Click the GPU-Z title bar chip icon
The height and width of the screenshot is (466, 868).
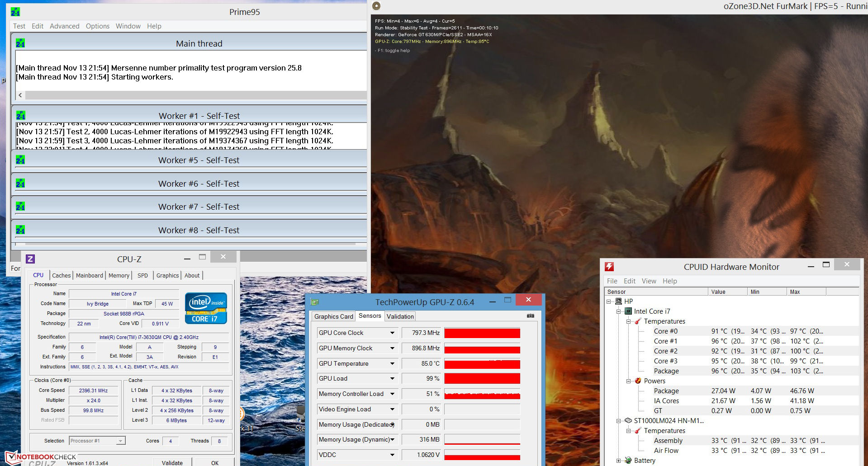point(315,302)
